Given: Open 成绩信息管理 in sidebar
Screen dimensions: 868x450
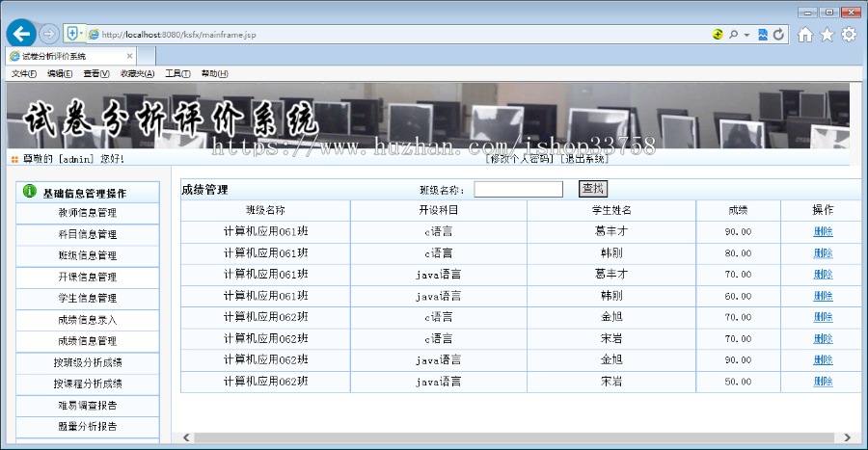Looking at the screenshot, I should pos(88,341).
